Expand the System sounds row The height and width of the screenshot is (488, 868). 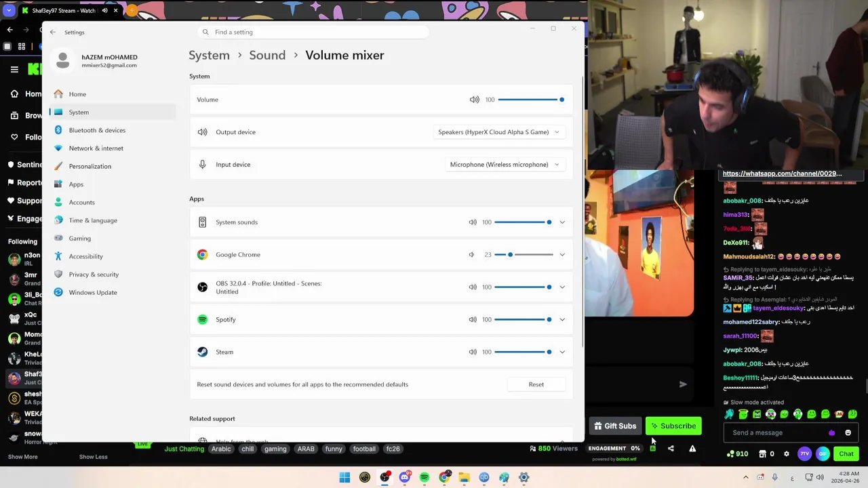tap(562, 222)
